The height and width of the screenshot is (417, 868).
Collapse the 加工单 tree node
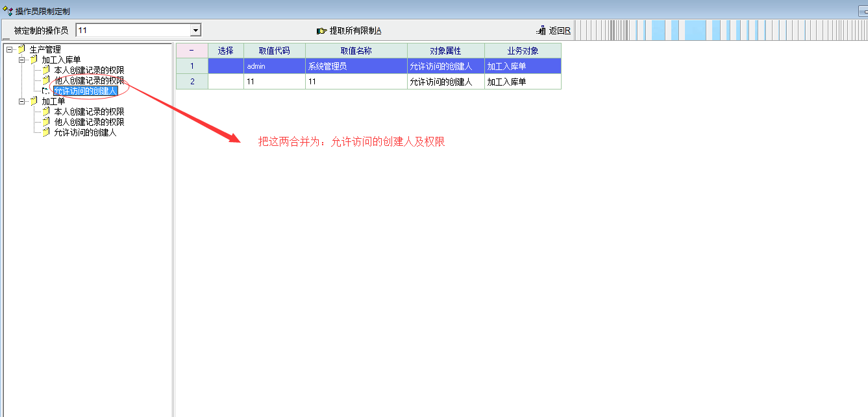[x=21, y=101]
